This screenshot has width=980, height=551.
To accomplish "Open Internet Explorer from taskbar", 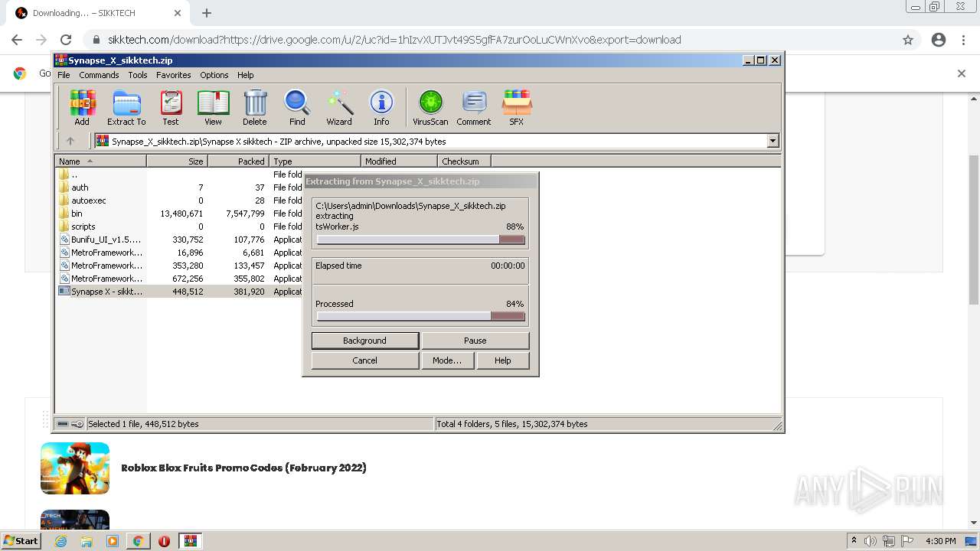I will [61, 541].
